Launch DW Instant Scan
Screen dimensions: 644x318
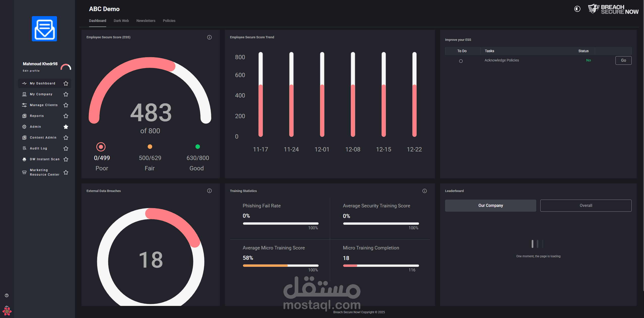44,159
